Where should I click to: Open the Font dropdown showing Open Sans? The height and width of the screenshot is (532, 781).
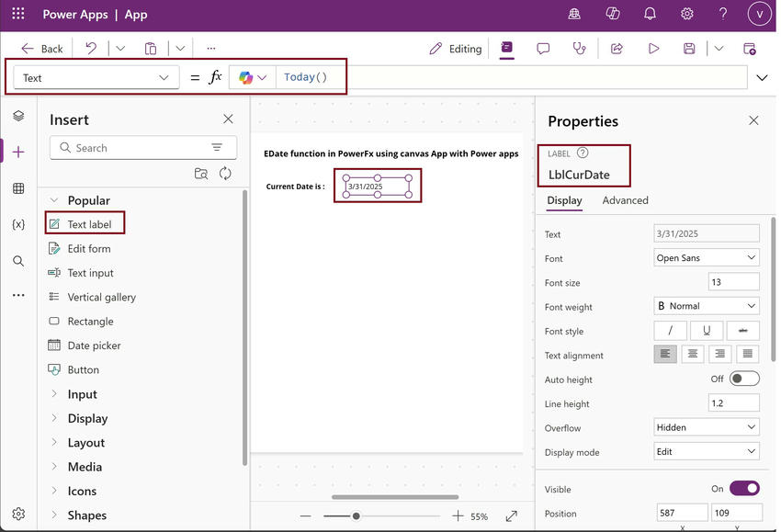707,258
